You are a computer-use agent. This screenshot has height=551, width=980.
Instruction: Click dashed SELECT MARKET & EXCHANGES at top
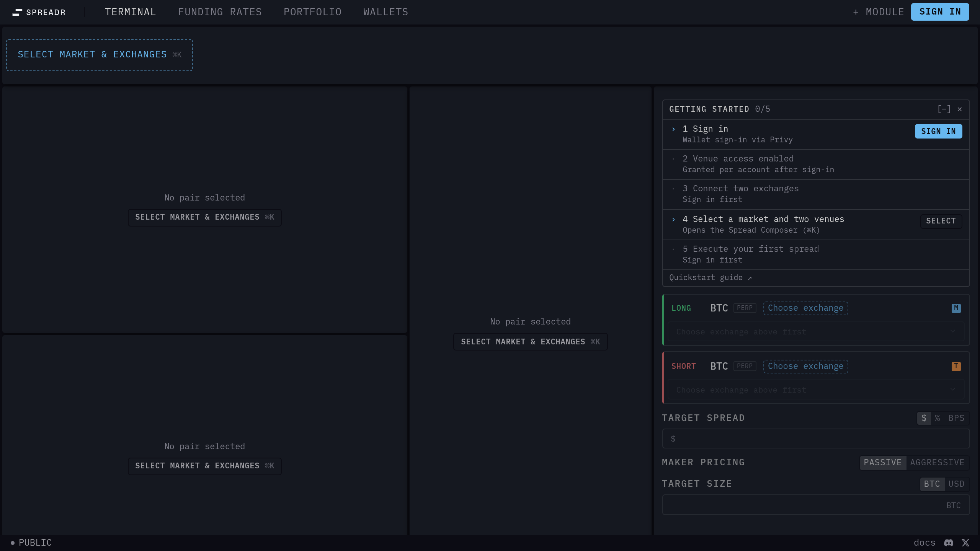tap(100, 55)
